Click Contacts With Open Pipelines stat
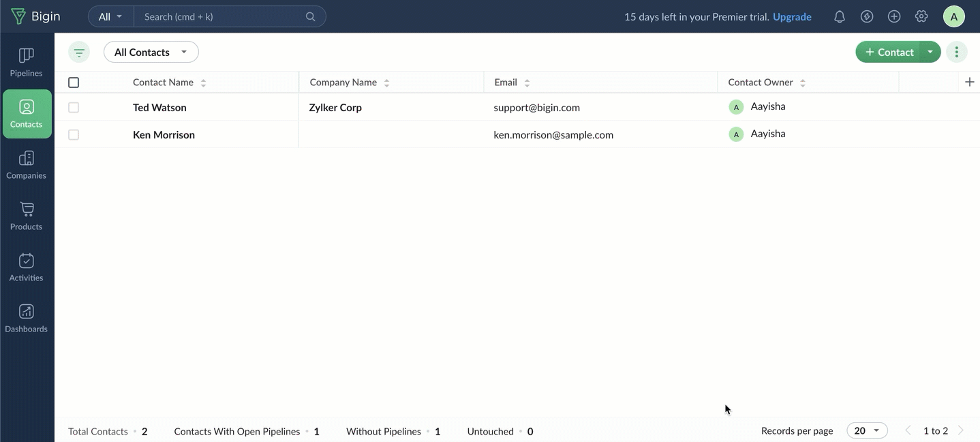980x442 pixels. click(x=247, y=431)
